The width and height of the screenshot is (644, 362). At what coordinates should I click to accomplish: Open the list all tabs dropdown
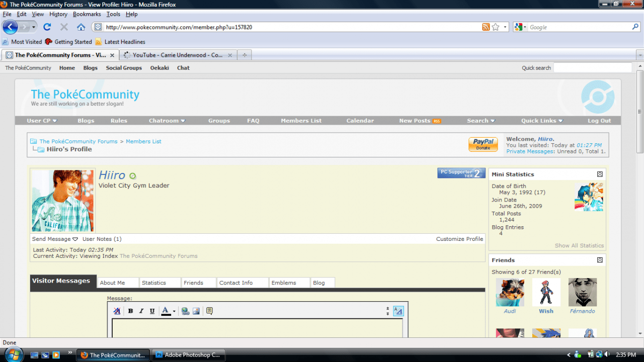(x=640, y=55)
